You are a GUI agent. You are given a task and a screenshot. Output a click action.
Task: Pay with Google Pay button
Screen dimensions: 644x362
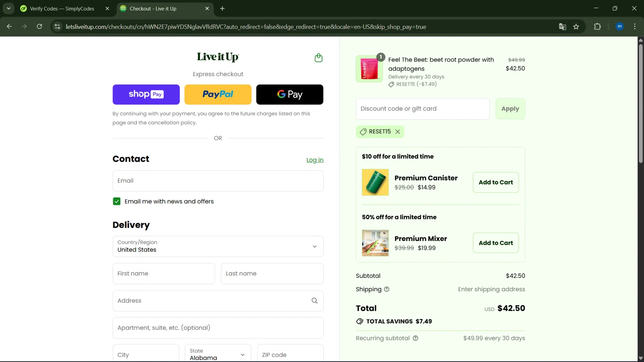point(290,94)
